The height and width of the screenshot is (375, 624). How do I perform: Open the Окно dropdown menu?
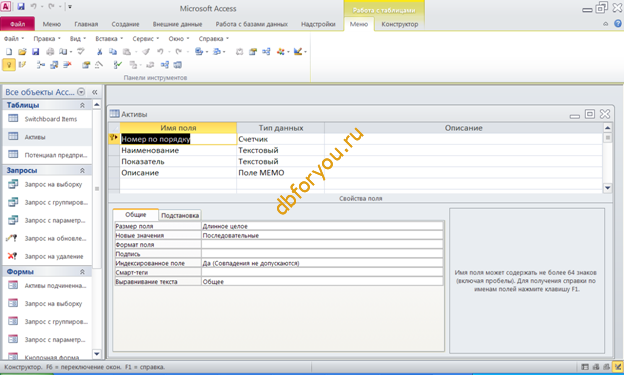click(x=179, y=39)
